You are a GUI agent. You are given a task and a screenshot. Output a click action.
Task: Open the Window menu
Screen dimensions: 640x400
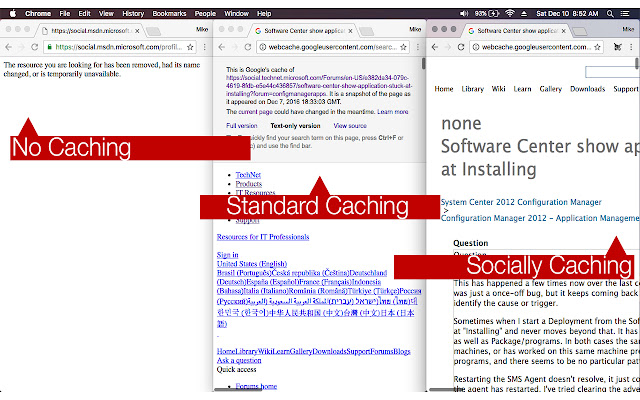236,13
